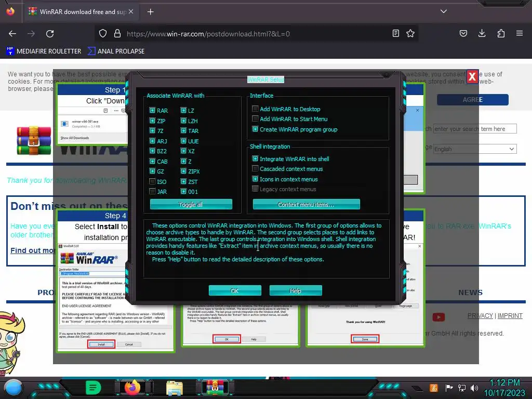Click the WinRAR books logo on the webpage
Image resolution: width=532 pixels, height=399 pixels.
point(34,140)
